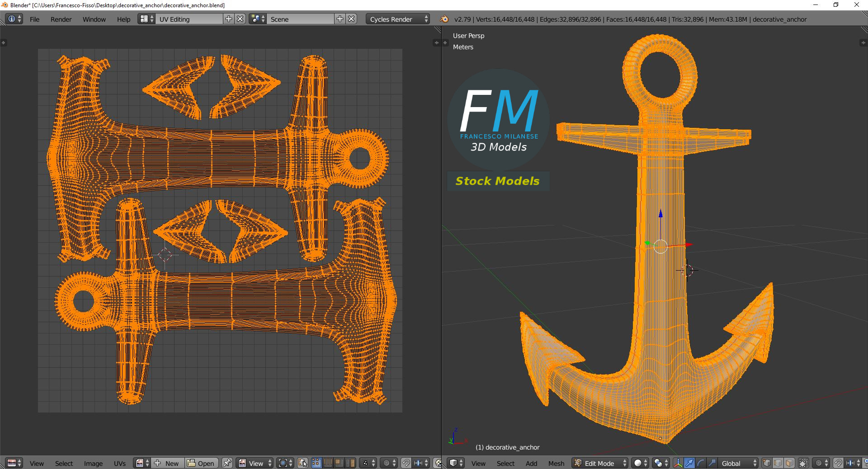This screenshot has height=469, width=868.
Task: Open the Info editor type selector
Action: tap(14, 19)
